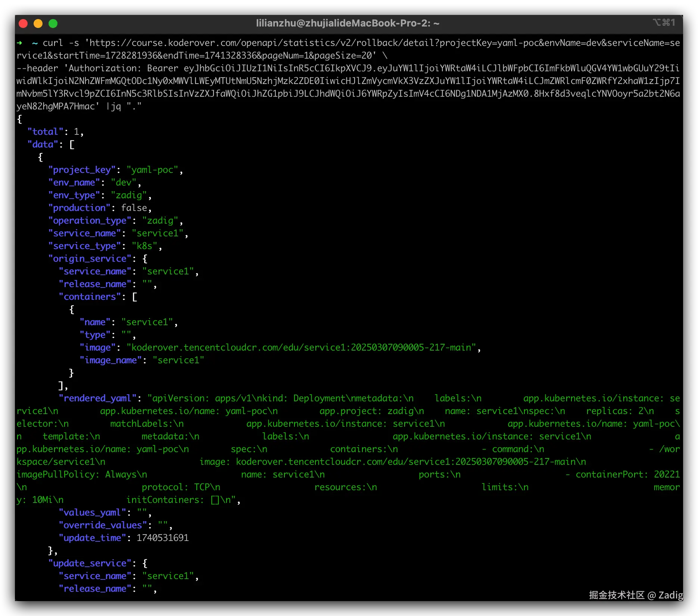The height and width of the screenshot is (616, 698).
Task: Click the --header flag in the command
Action: tap(37, 68)
